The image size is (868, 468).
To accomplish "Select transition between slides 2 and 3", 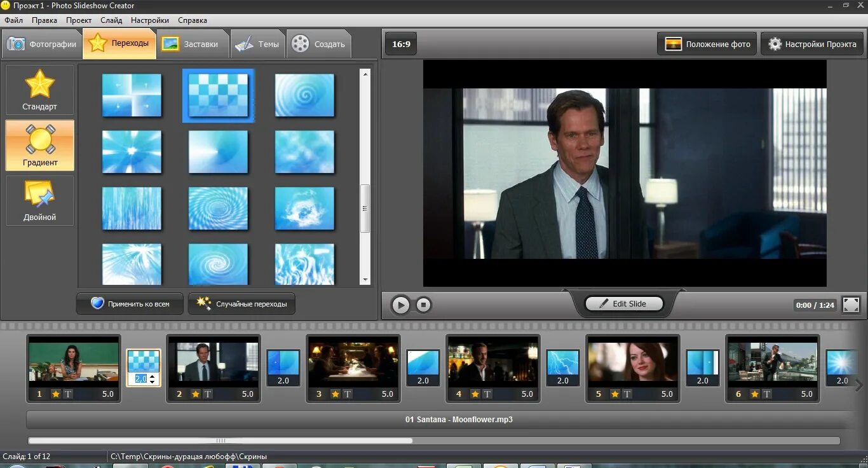I will [x=283, y=362].
